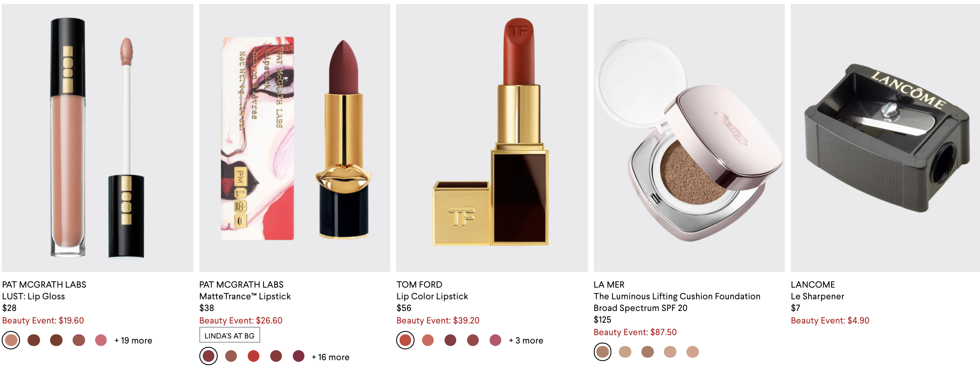Open the La Mer cushion foundation image
This screenshot has width=980, height=366.
[x=689, y=138]
